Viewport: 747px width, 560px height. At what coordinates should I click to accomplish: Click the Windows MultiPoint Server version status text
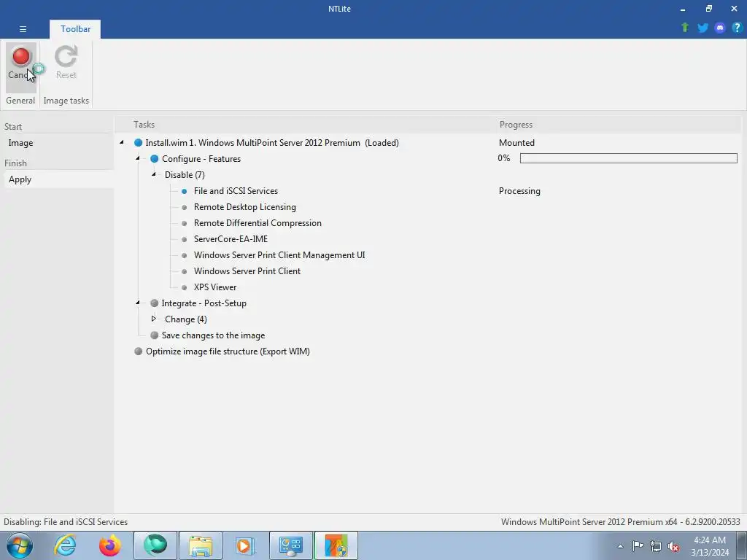coord(620,522)
